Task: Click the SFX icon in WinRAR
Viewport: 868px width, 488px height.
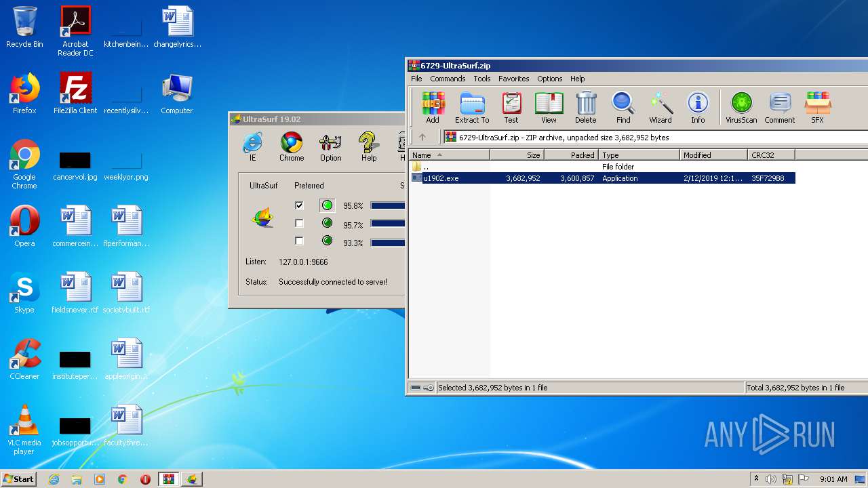Action: point(817,108)
